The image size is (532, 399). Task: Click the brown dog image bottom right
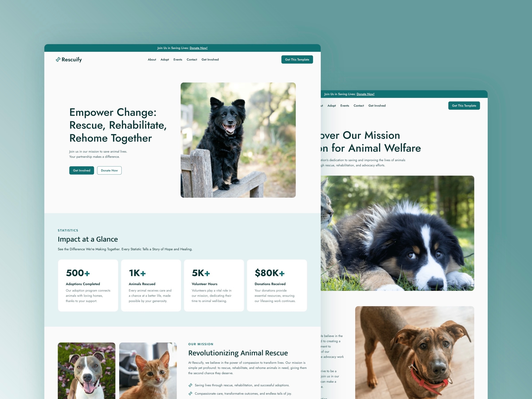point(414,354)
